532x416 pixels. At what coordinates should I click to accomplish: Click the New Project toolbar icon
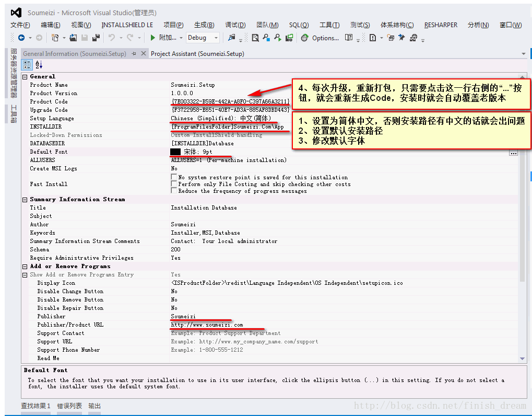(55, 38)
